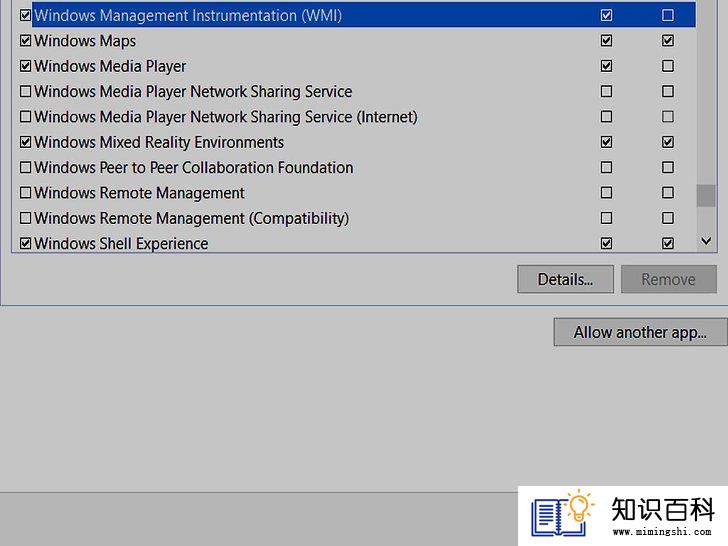Select Windows Media Player Network Sharing Service text
The height and width of the screenshot is (546, 728).
coord(193,91)
